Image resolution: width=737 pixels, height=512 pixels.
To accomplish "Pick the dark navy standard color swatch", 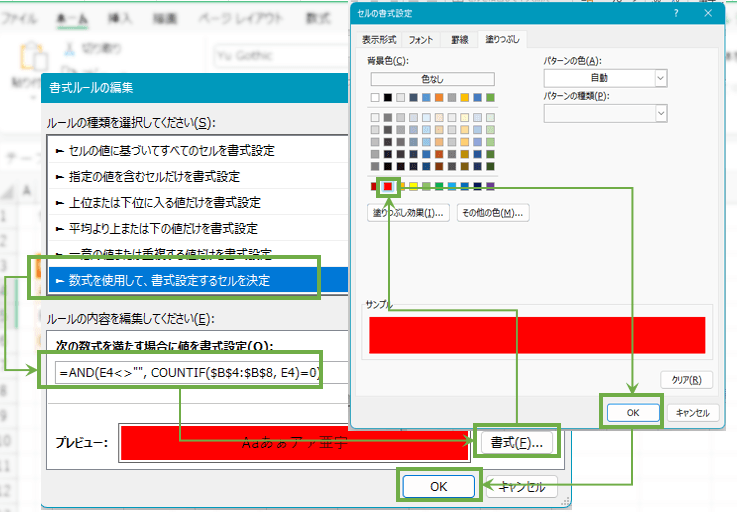I will point(478,187).
